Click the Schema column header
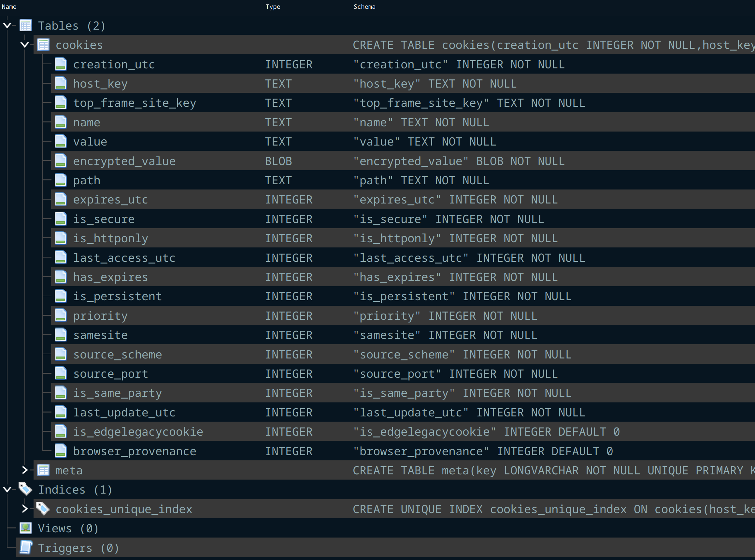 click(364, 7)
